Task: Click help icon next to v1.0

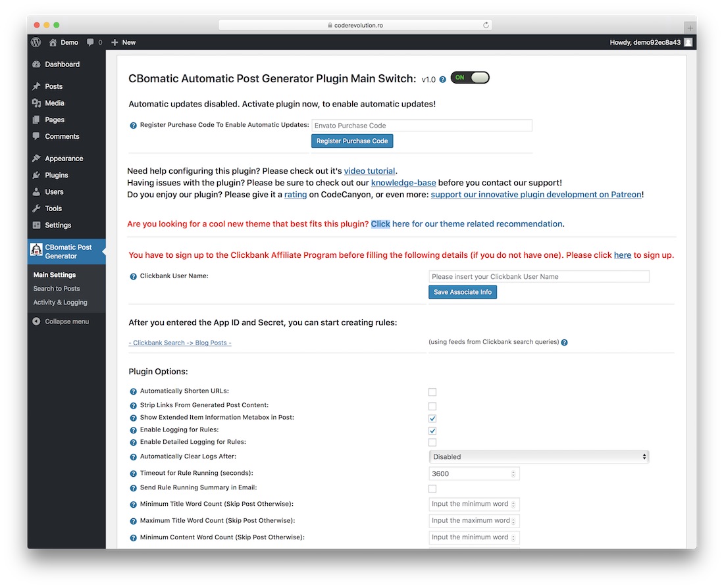Action: pyautogui.click(x=442, y=80)
